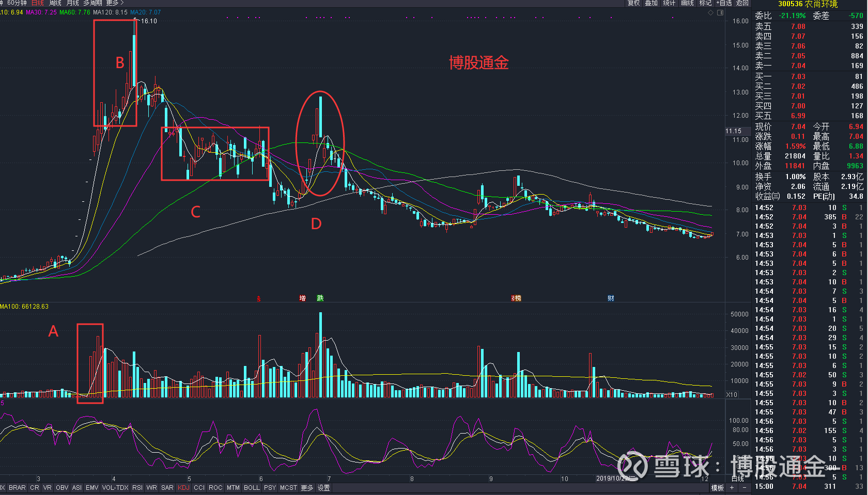
Task: Click the 返回 back button
Action: point(742,3)
